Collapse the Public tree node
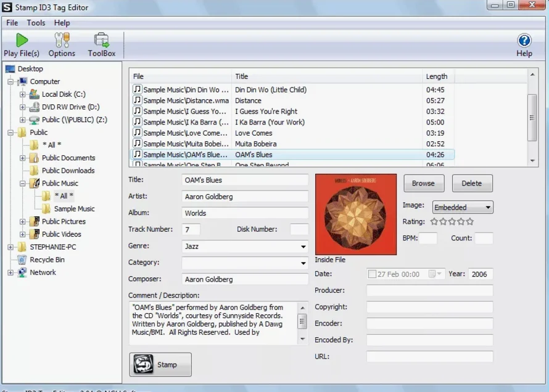 pyautogui.click(x=10, y=133)
